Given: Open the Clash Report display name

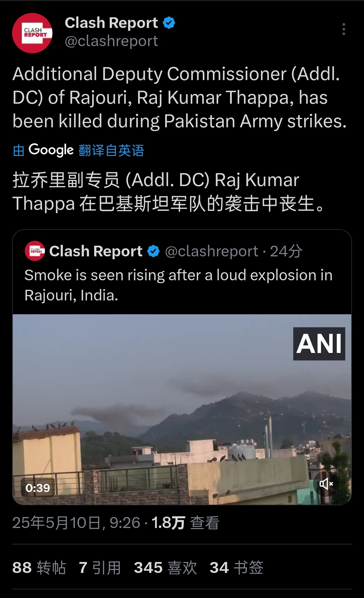Looking at the screenshot, I should 111,23.
